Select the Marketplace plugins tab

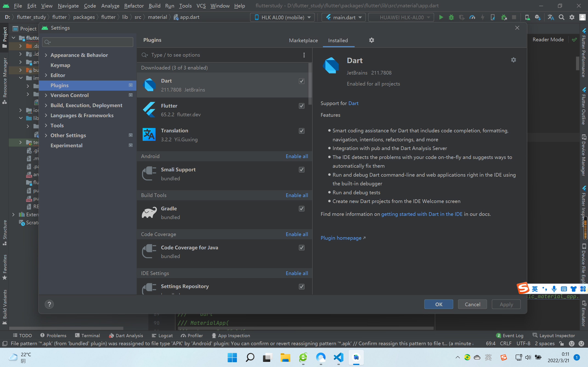303,40
